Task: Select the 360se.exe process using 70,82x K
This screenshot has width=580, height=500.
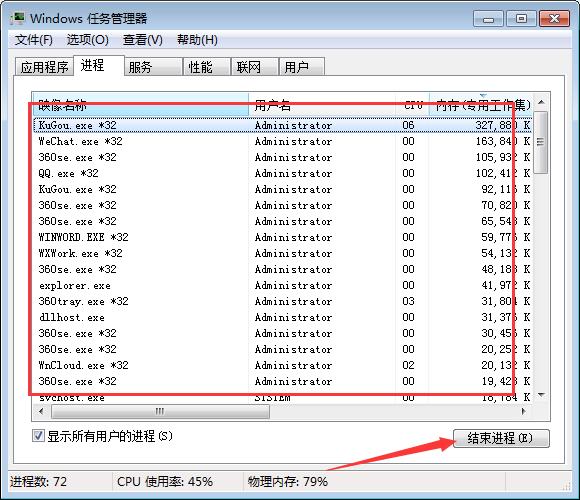Action: 283,205
